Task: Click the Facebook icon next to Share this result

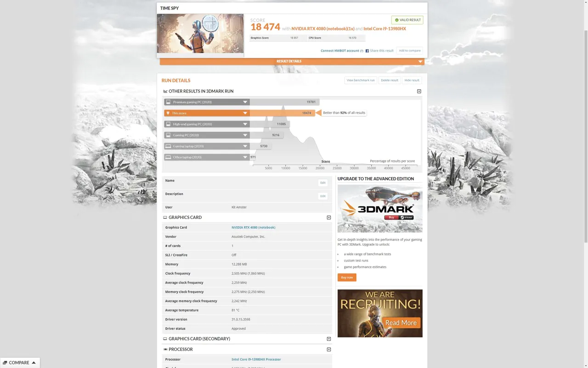Action: [x=367, y=51]
